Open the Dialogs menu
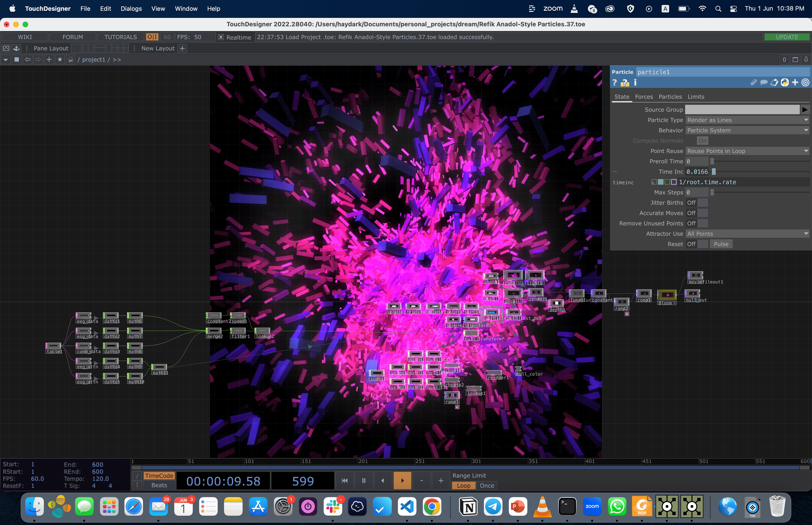 pyautogui.click(x=131, y=8)
